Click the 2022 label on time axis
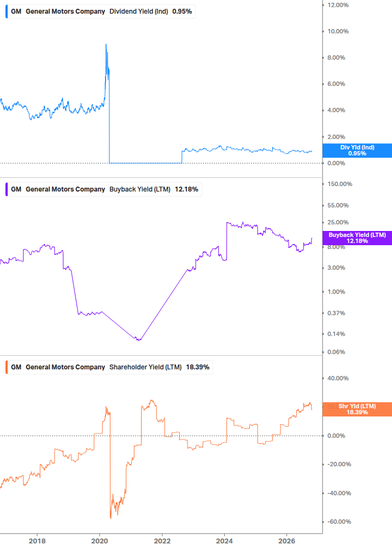 click(162, 541)
